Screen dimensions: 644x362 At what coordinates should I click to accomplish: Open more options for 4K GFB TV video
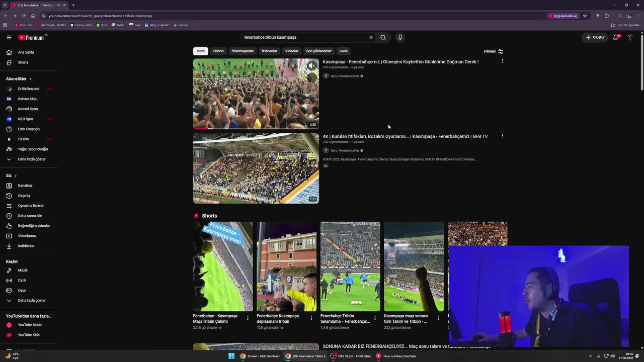[x=502, y=136]
